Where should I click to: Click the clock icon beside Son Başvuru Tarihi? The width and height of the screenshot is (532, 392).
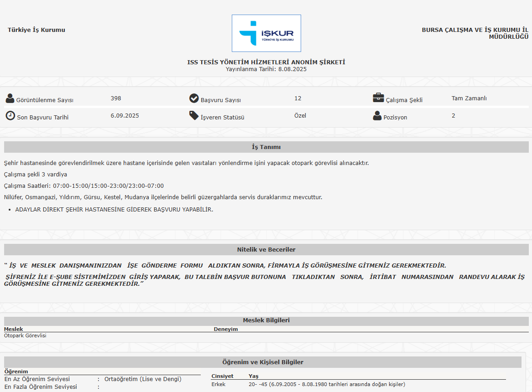(10, 115)
